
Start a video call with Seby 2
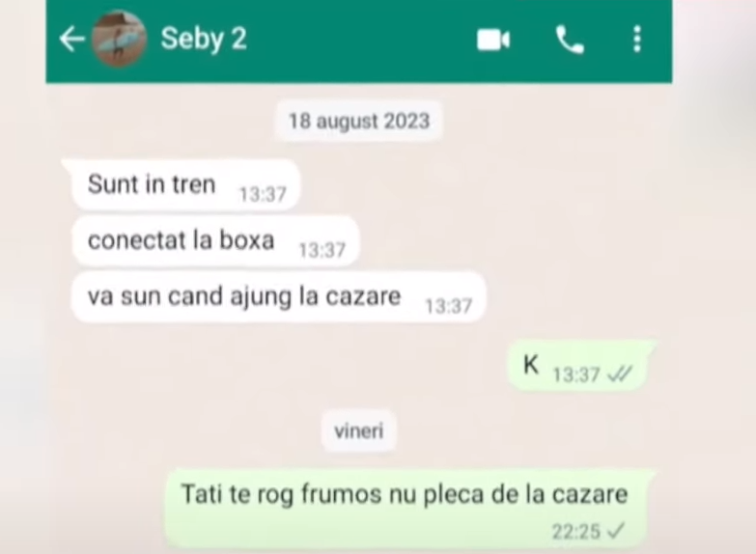(492, 40)
